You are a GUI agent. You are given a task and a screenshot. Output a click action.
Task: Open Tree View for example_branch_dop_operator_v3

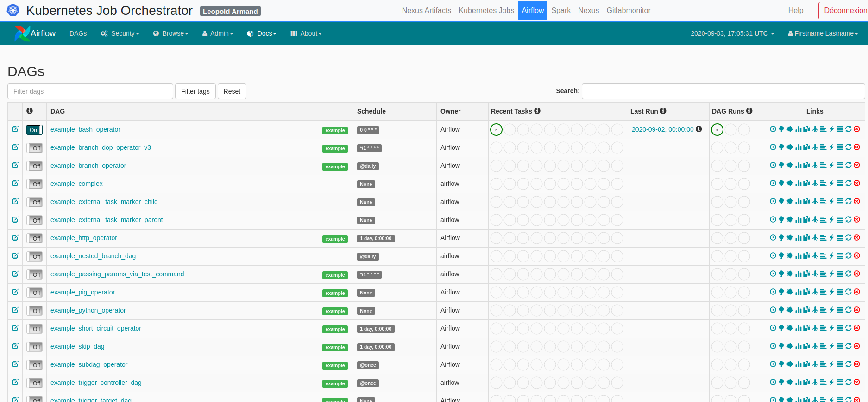coord(781,147)
